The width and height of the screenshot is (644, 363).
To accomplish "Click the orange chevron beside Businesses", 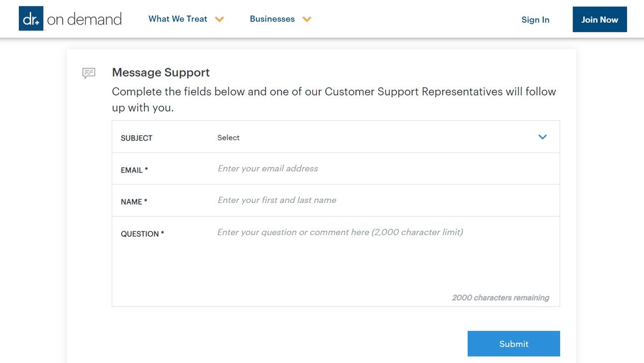I will pos(306,19).
